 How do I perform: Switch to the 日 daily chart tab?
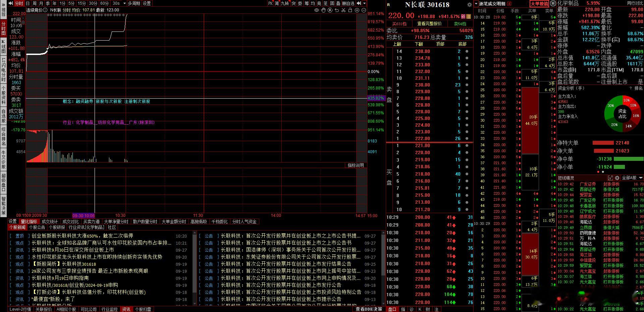point(28,3)
